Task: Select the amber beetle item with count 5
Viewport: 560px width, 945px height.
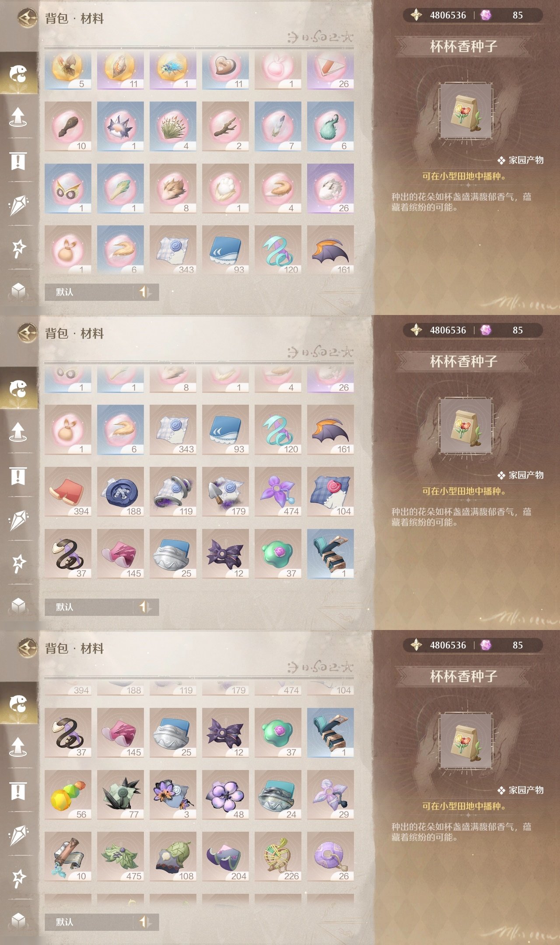Action: [68, 70]
